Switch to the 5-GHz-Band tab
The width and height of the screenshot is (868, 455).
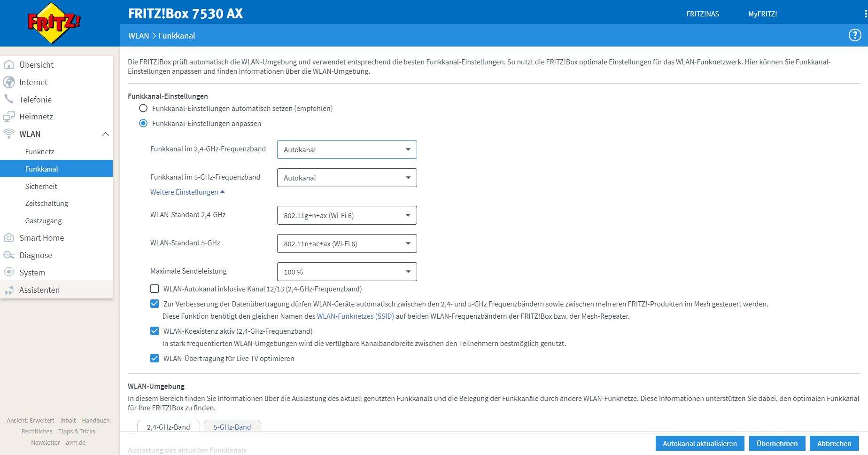pos(232,426)
